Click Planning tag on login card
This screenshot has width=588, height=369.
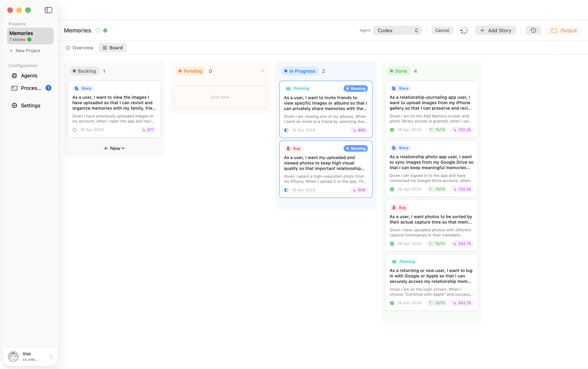coord(404,262)
